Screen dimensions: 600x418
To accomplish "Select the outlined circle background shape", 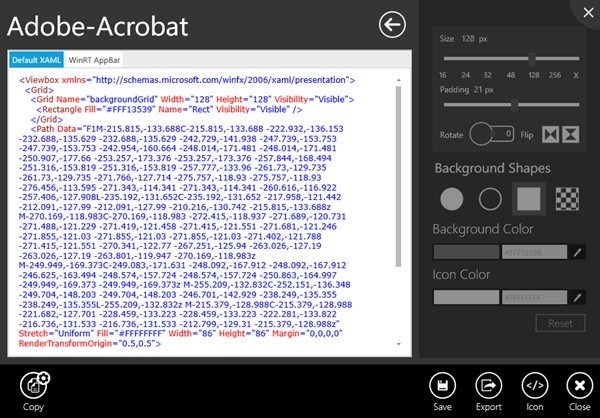I will pyautogui.click(x=490, y=199).
